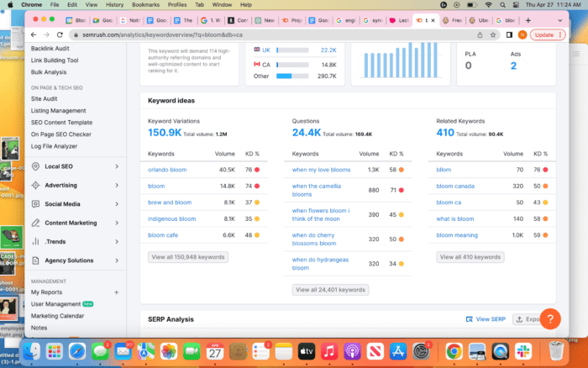Click the trend bar chart
The image size is (588, 368).
pos(401,60)
